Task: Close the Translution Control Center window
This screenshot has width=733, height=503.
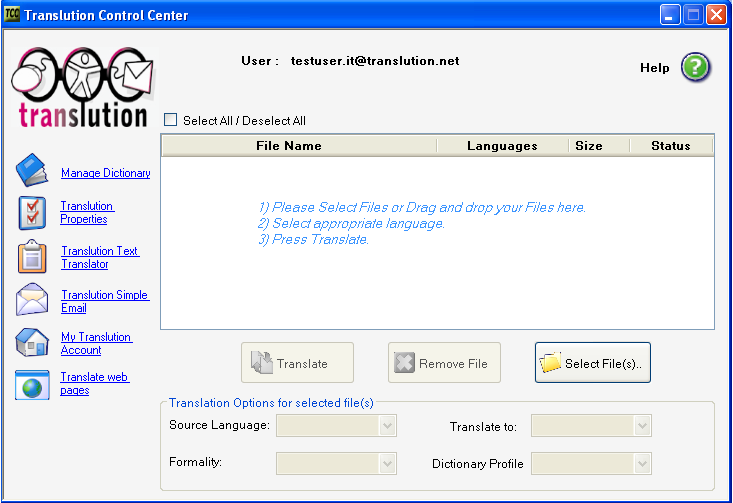Action: point(716,15)
